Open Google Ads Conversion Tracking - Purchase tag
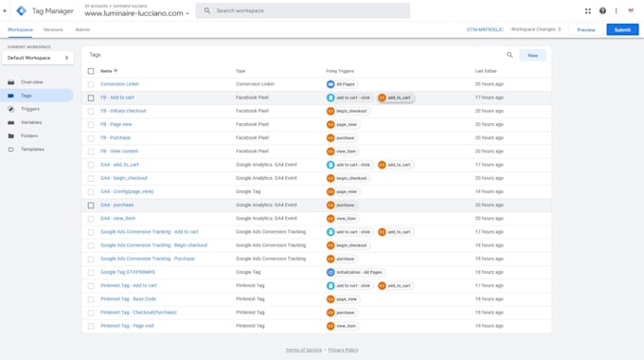 coord(148,259)
